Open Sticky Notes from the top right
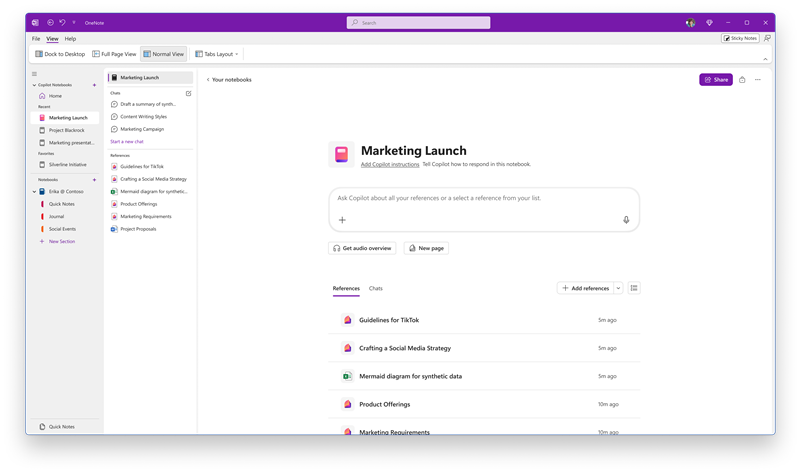This screenshot has width=800, height=472. pos(740,38)
